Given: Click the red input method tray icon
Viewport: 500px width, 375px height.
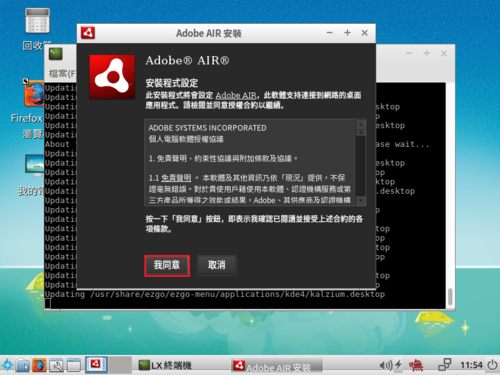Looking at the screenshot, I should pyautogui.click(x=416, y=365).
